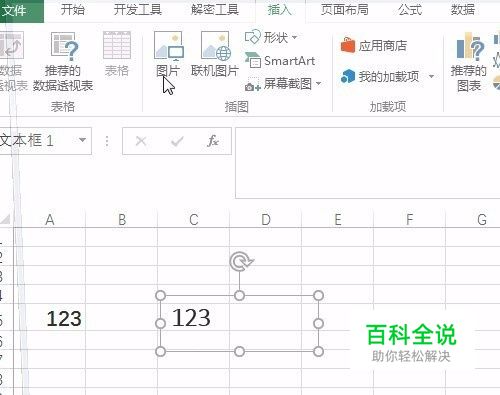Open the 解密工具 ribbon tab
500x395 pixels.
click(x=215, y=10)
